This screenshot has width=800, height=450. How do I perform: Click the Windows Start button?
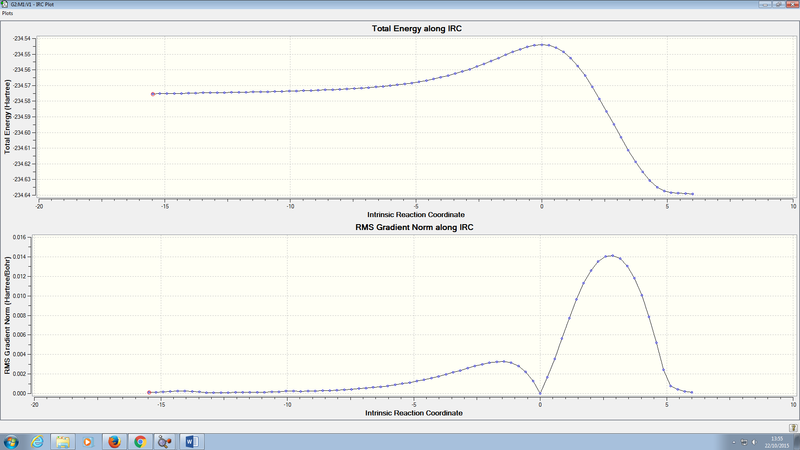pos(11,442)
